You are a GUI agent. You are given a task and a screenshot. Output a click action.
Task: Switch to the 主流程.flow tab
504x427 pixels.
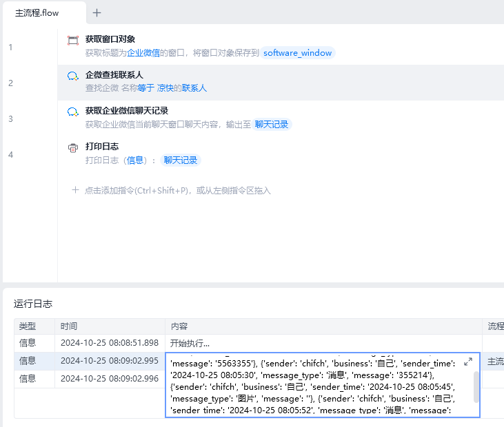click(37, 12)
